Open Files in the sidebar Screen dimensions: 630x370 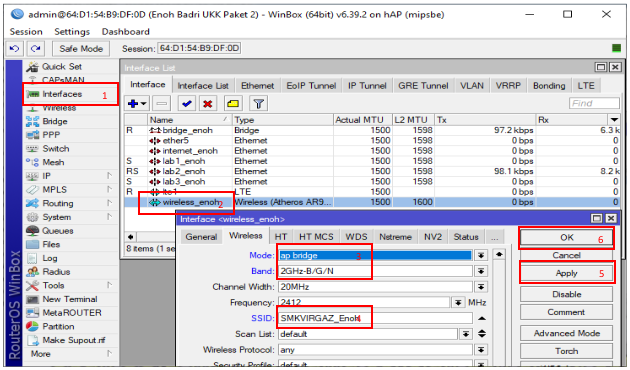pyautogui.click(x=51, y=244)
